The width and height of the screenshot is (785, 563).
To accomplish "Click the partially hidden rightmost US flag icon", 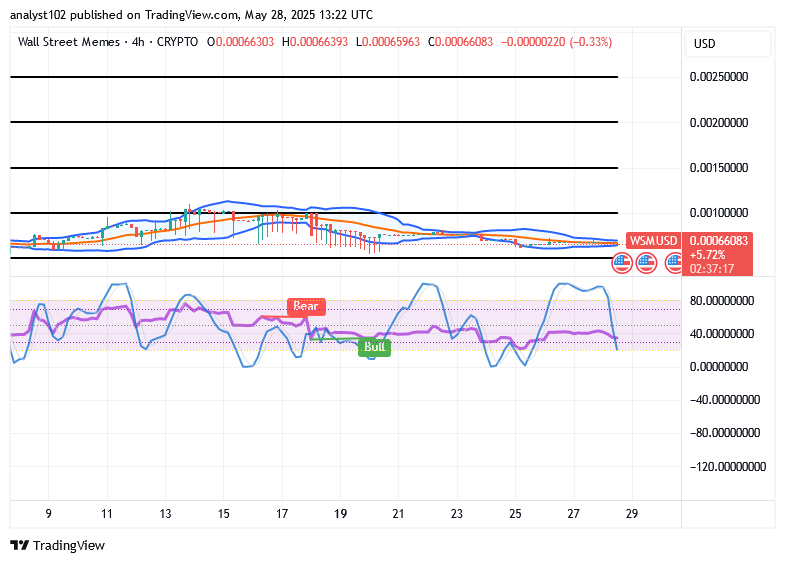I will (673, 263).
